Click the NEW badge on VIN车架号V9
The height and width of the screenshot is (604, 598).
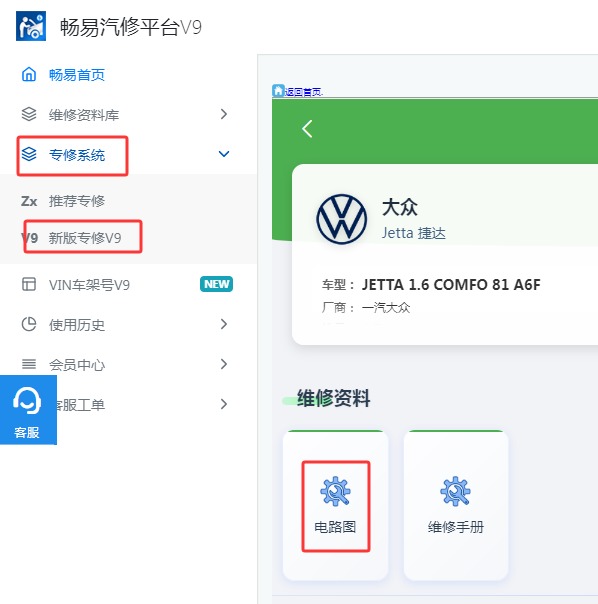[x=217, y=284]
